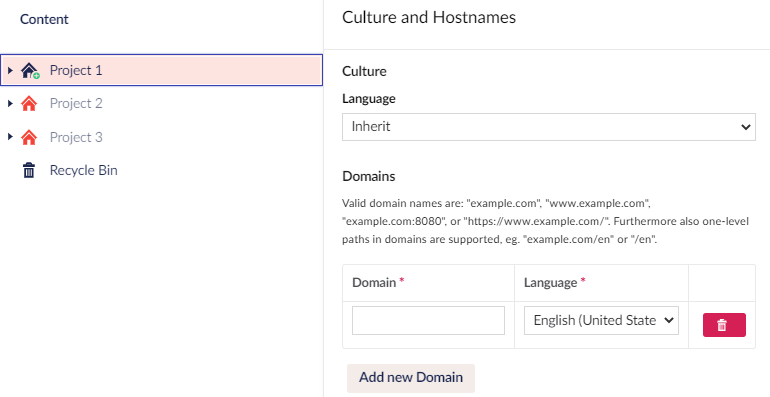Click the Project 2 red home icon

(29, 104)
